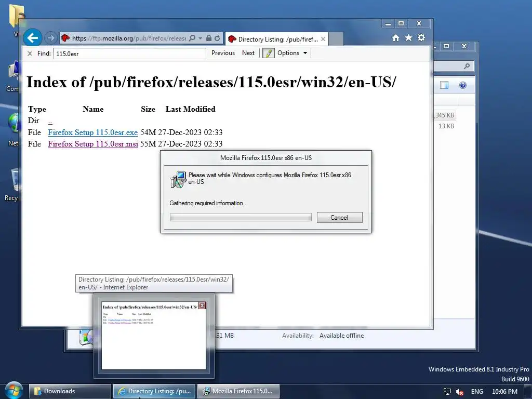Click the ENG language indicator
Image resolution: width=532 pixels, height=399 pixels.
click(477, 392)
